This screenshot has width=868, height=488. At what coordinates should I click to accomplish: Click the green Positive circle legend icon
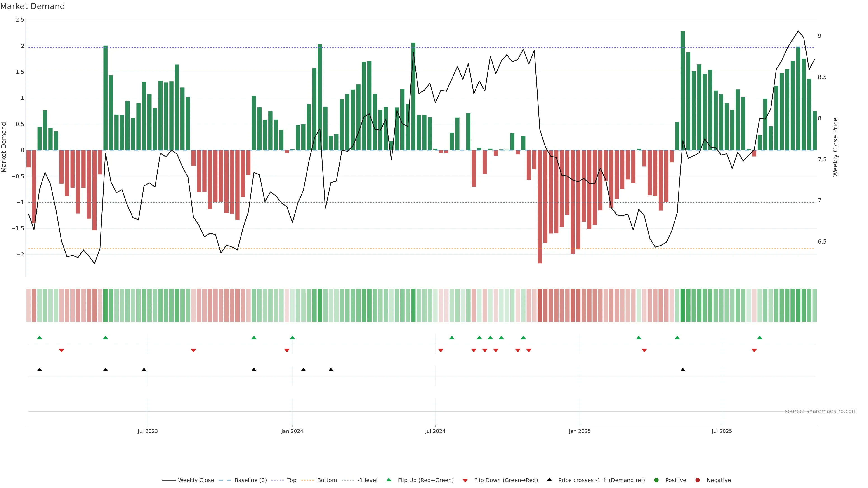656,480
